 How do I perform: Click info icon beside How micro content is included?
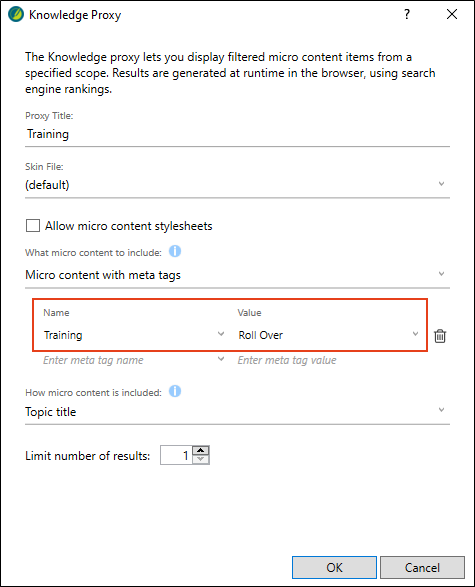(x=175, y=391)
